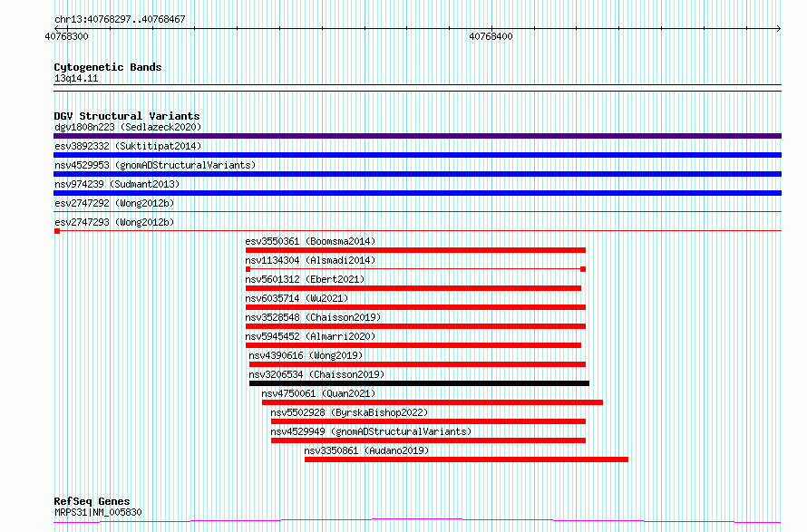Viewport: 807px width, 532px height.
Task: Click the black nsv3206534 variant bar
Action: click(420, 383)
